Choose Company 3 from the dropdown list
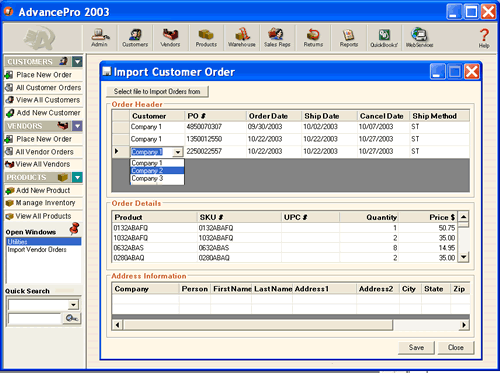 [x=157, y=178]
